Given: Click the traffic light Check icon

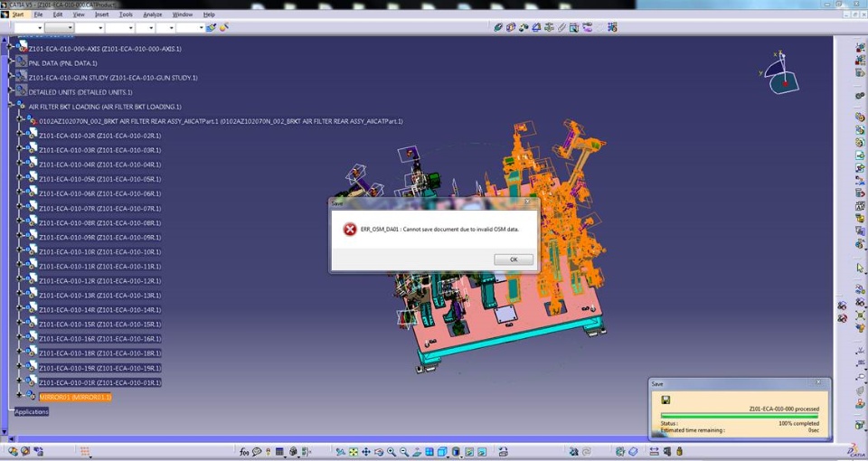Looking at the screenshot, I should pos(269,452).
